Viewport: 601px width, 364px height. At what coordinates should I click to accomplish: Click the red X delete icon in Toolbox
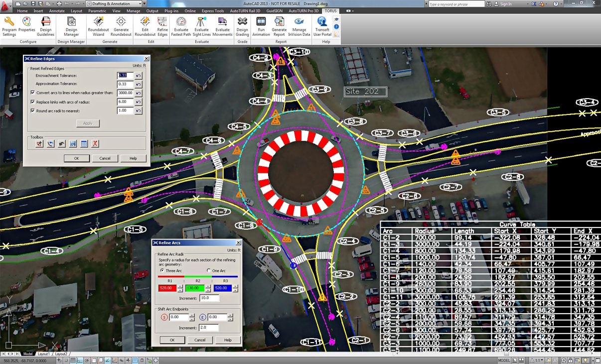click(x=95, y=143)
